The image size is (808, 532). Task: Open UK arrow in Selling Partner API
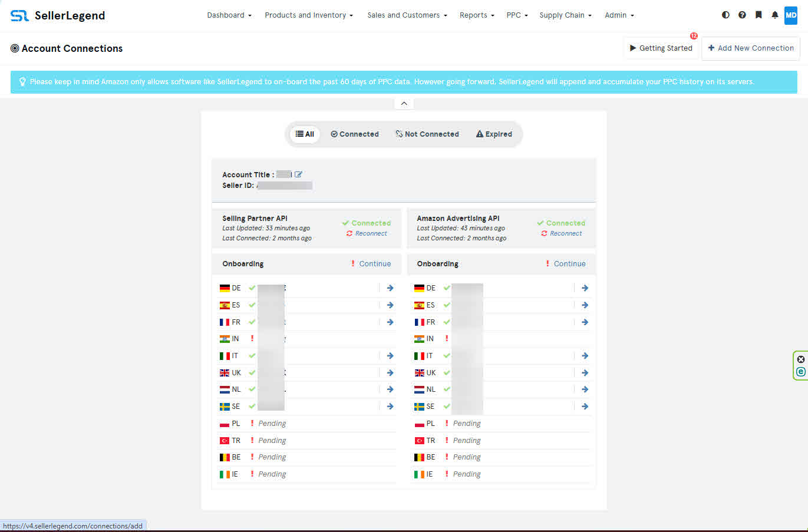[390, 373]
